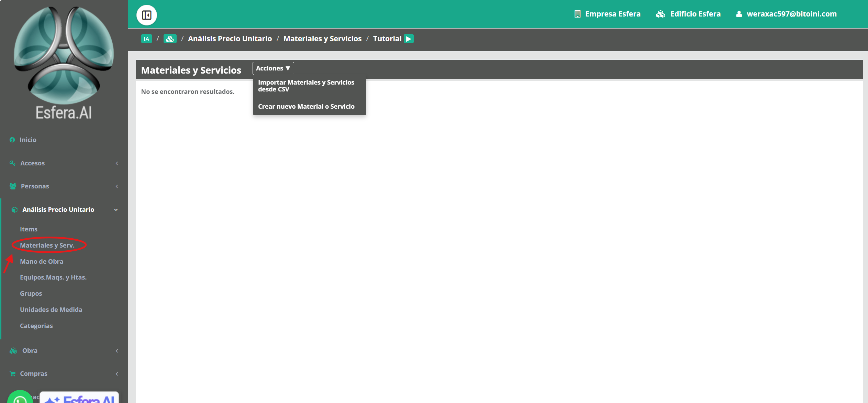Open user menu weraxac597@bitoini.com

coord(792,14)
